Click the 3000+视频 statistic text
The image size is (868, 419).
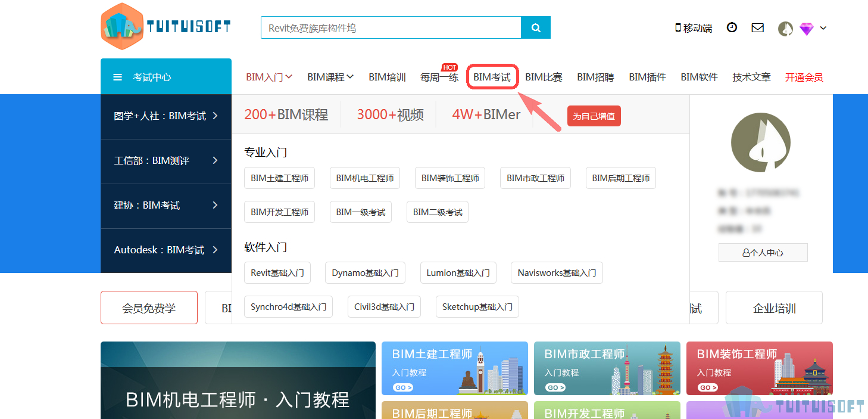click(391, 114)
